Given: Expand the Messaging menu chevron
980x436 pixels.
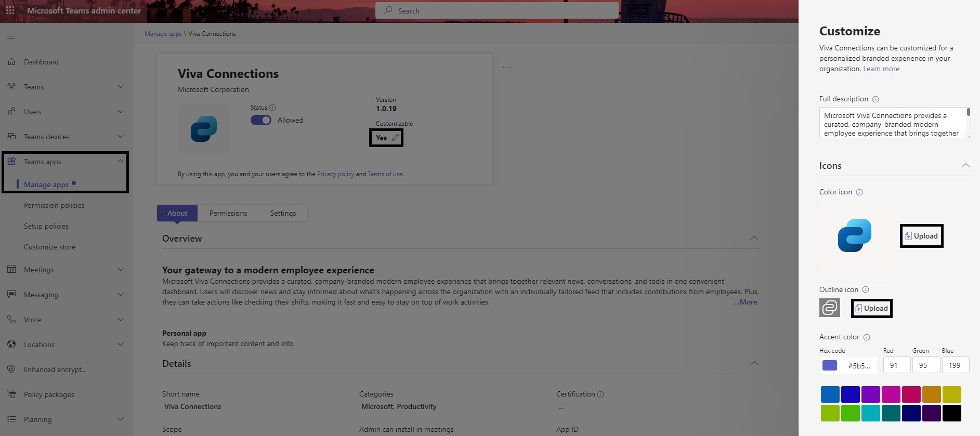Looking at the screenshot, I should 121,294.
